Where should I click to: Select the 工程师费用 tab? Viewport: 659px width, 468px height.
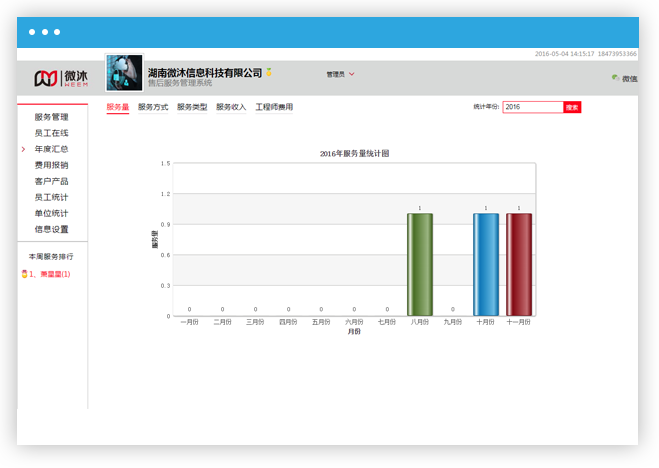(274, 107)
